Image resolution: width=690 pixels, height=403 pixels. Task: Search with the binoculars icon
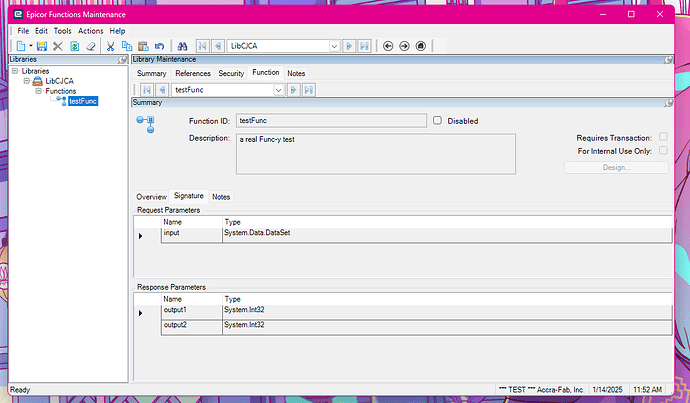click(x=182, y=46)
